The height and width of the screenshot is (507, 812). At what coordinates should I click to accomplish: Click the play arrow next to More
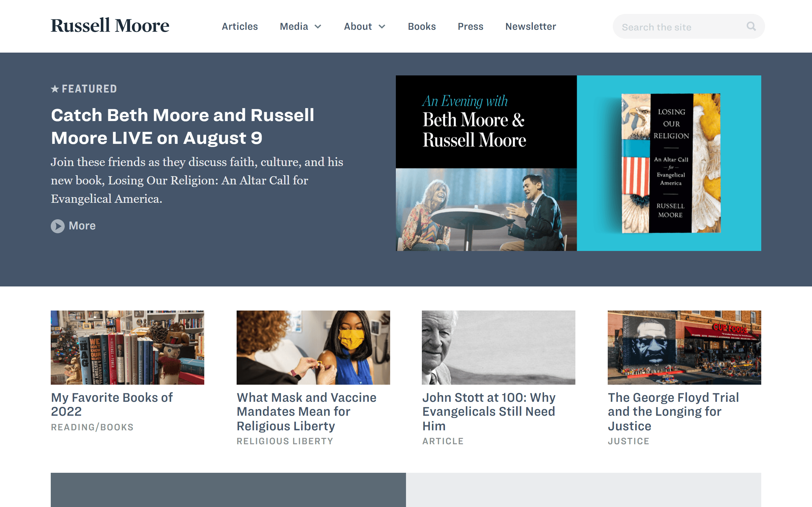click(57, 226)
